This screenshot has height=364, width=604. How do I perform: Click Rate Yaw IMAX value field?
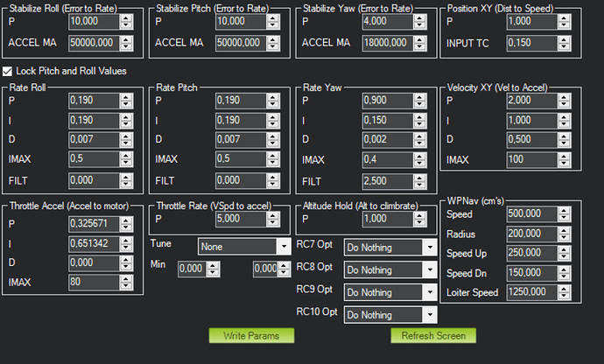(388, 159)
